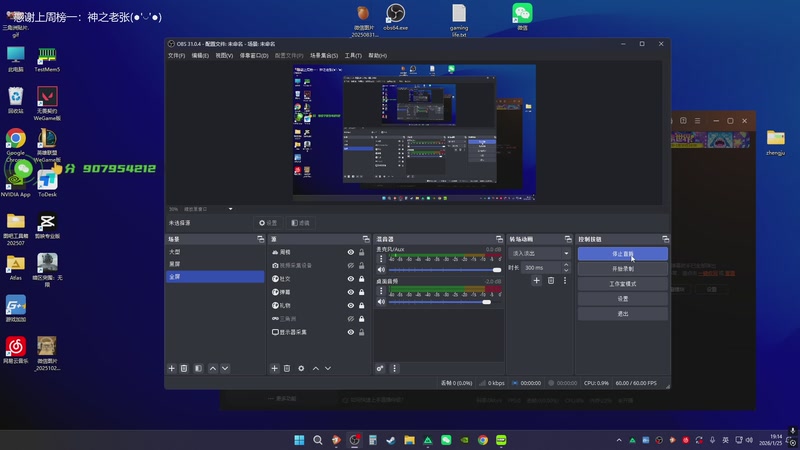This screenshot has height=450, width=800.
Task: Open the 停靠窗口(D) menu
Action: coord(254,56)
